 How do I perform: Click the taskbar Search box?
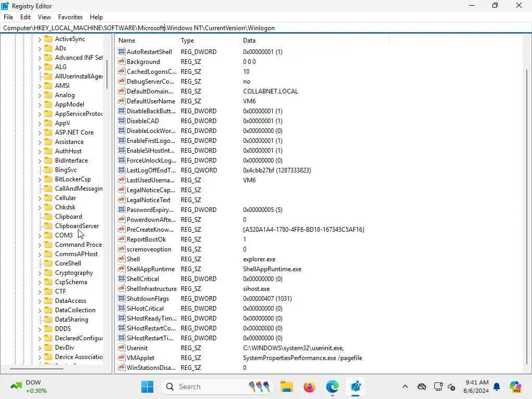click(217, 387)
